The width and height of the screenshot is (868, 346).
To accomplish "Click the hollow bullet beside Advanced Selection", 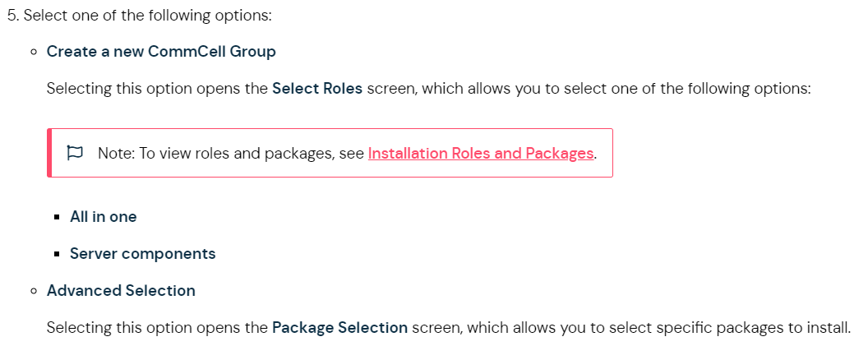I will tap(35, 291).
